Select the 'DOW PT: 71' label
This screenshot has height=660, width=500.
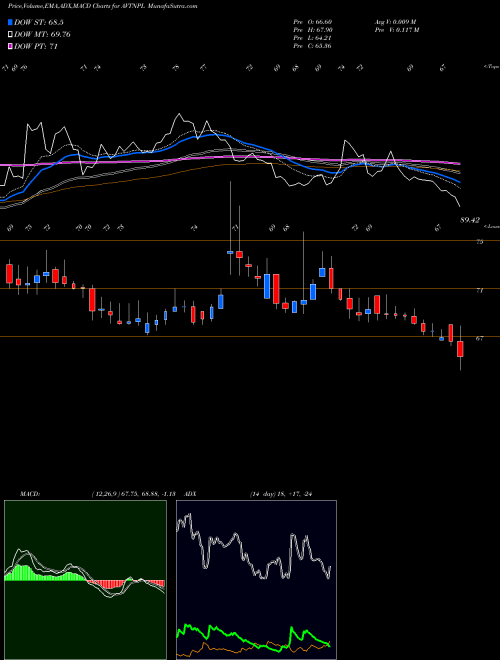pyautogui.click(x=36, y=46)
